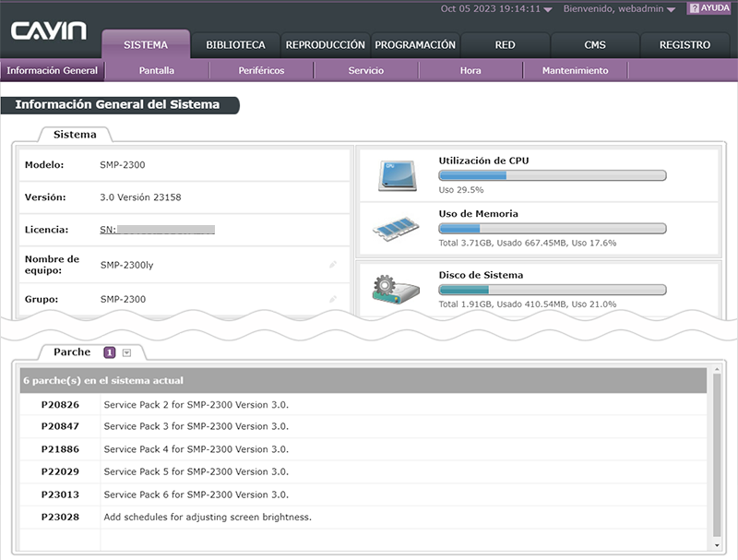
Task: Click Service Pack 2 description text
Action: 196,405
